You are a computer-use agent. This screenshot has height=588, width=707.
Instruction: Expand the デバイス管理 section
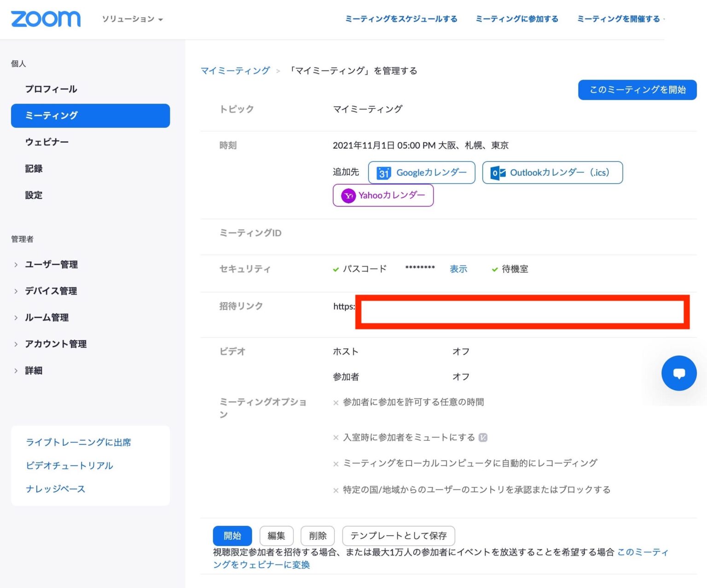(51, 291)
